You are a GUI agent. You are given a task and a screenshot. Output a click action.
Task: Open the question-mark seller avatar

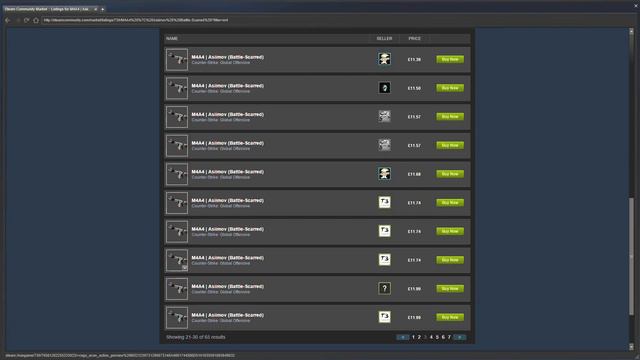click(x=384, y=288)
